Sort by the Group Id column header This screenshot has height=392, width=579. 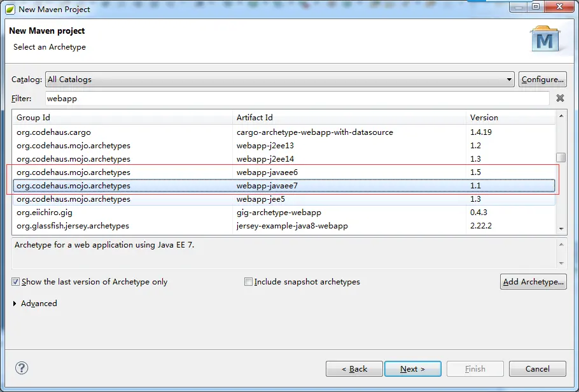tap(122, 118)
